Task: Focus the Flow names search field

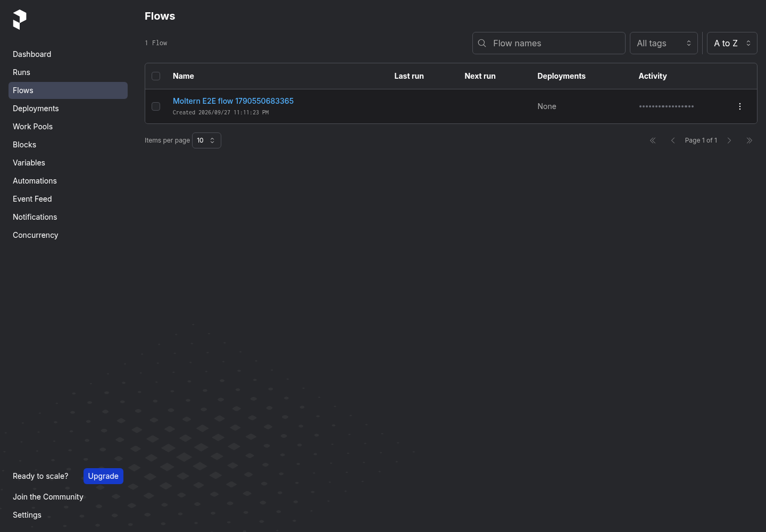Action: click(x=549, y=43)
